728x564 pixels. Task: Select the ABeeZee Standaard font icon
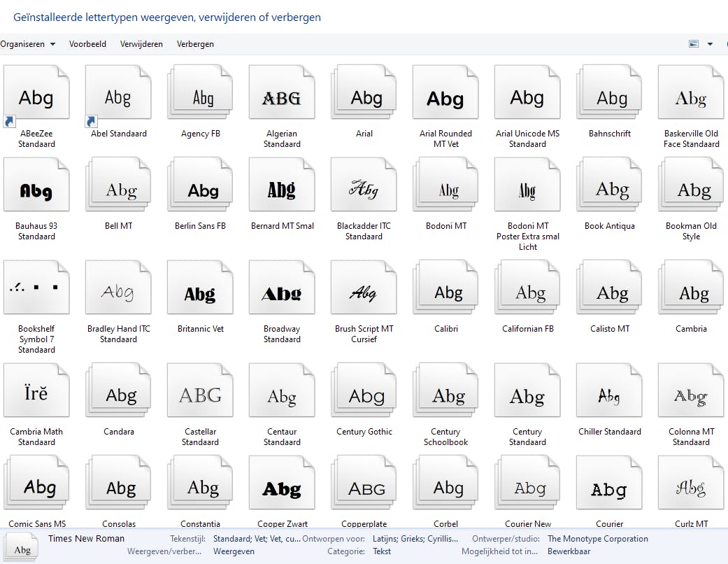click(36, 92)
